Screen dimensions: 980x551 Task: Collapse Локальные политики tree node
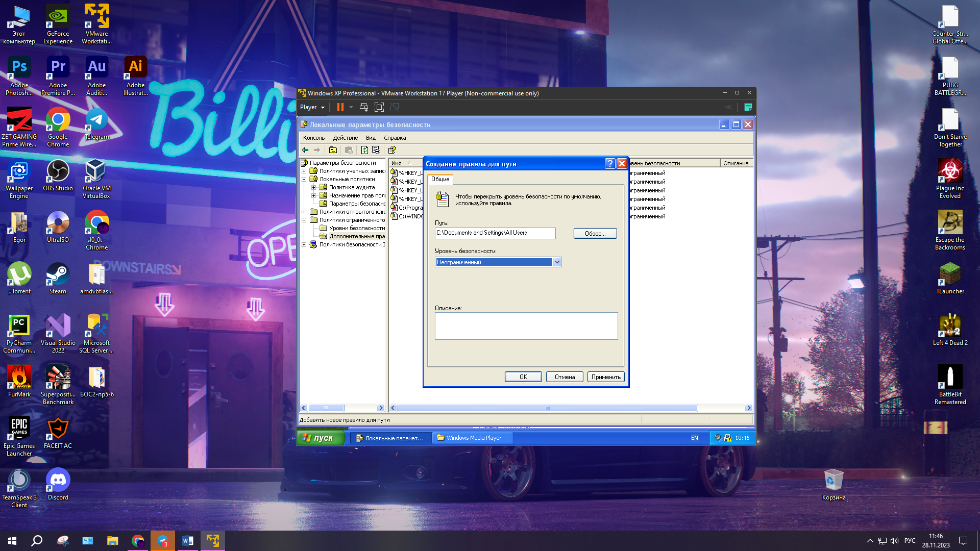click(304, 179)
